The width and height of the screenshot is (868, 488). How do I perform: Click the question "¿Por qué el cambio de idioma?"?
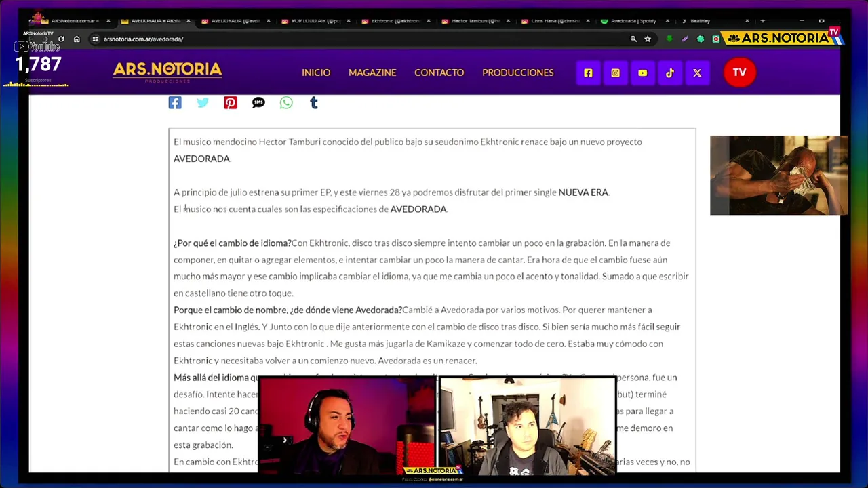tap(232, 243)
